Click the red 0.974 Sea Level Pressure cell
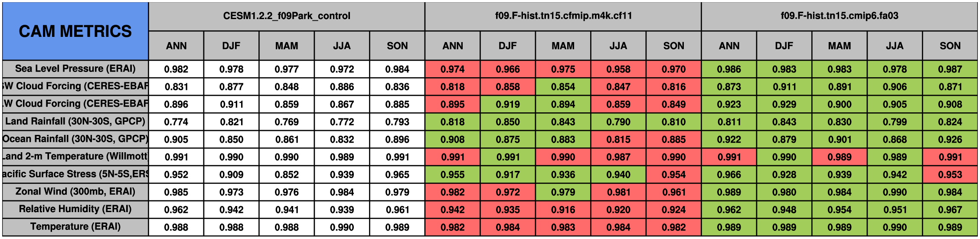The width and height of the screenshot is (980, 239). [x=453, y=69]
